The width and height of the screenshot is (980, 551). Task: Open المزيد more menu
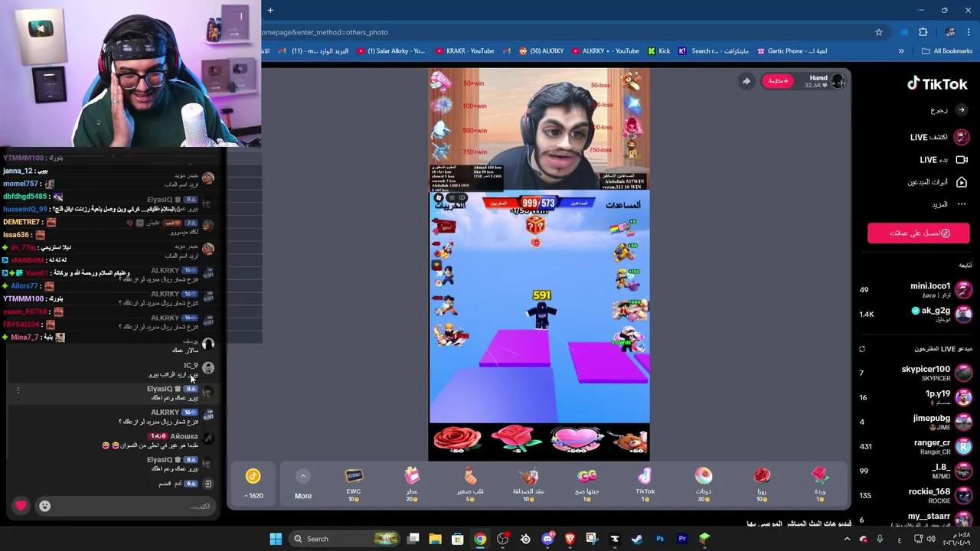(948, 204)
